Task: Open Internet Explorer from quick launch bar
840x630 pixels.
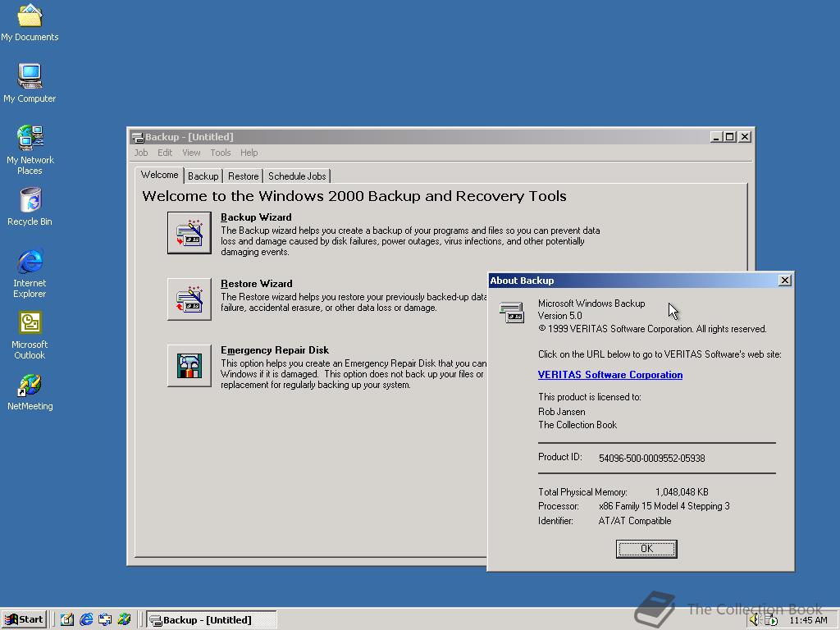Action: click(x=85, y=620)
